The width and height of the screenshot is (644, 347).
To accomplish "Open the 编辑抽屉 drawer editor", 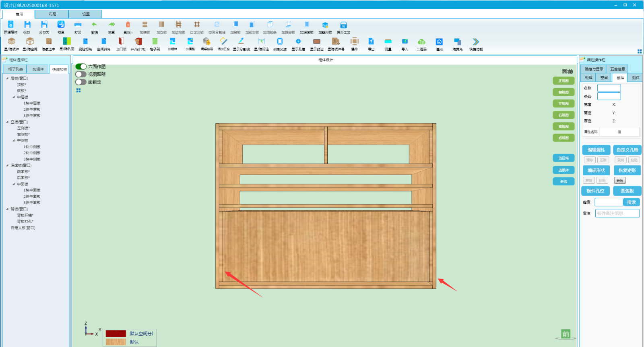I will [x=206, y=42].
